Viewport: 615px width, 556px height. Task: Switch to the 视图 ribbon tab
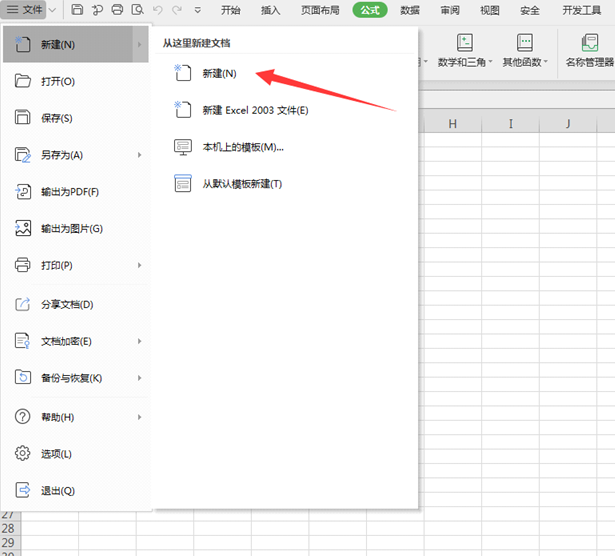coord(490,10)
